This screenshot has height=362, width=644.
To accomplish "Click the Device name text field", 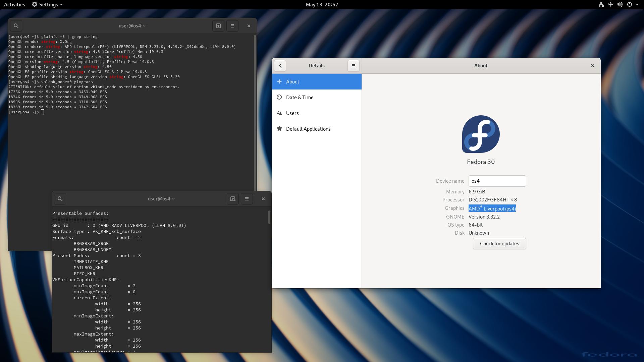I will click(x=497, y=181).
